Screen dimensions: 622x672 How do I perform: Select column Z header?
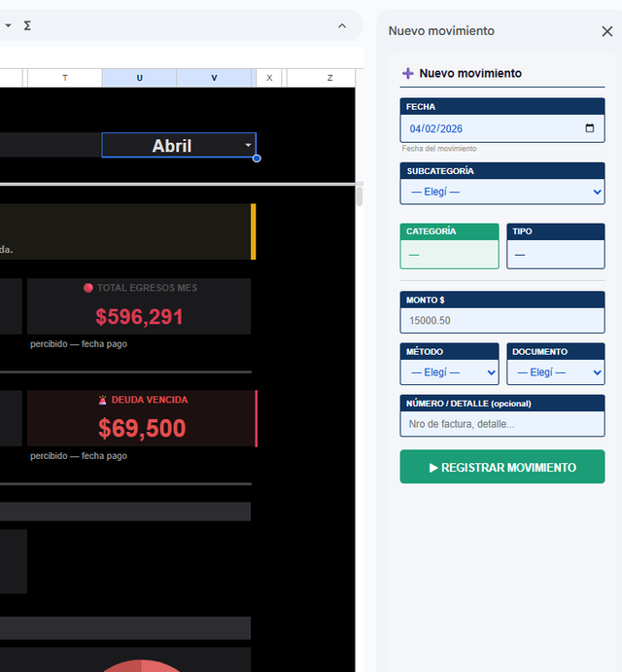329,78
